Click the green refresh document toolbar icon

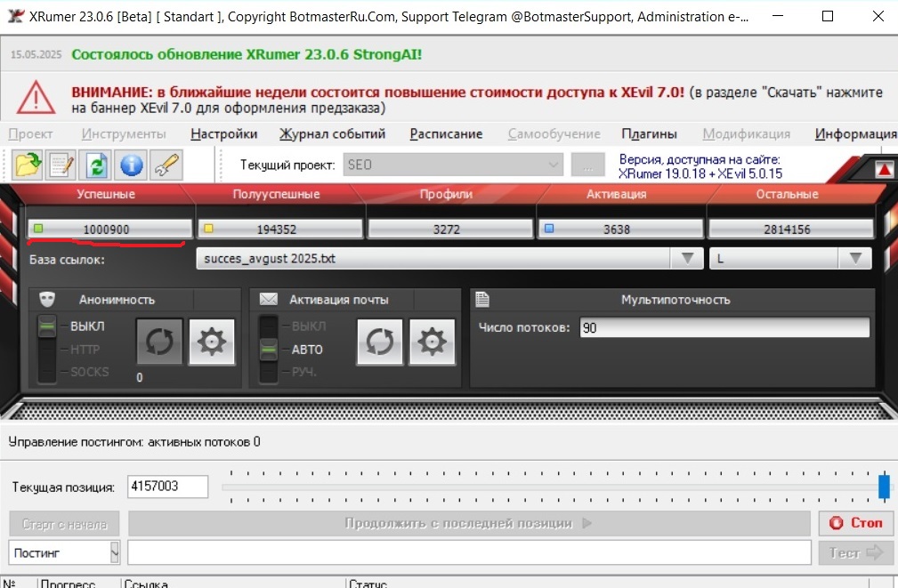(x=96, y=165)
